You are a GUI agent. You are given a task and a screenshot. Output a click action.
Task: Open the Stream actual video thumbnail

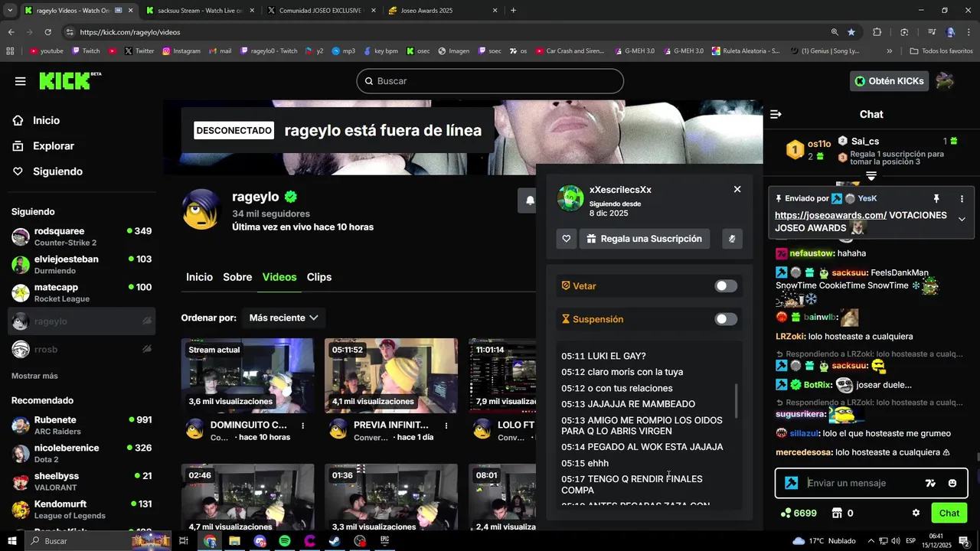click(247, 376)
